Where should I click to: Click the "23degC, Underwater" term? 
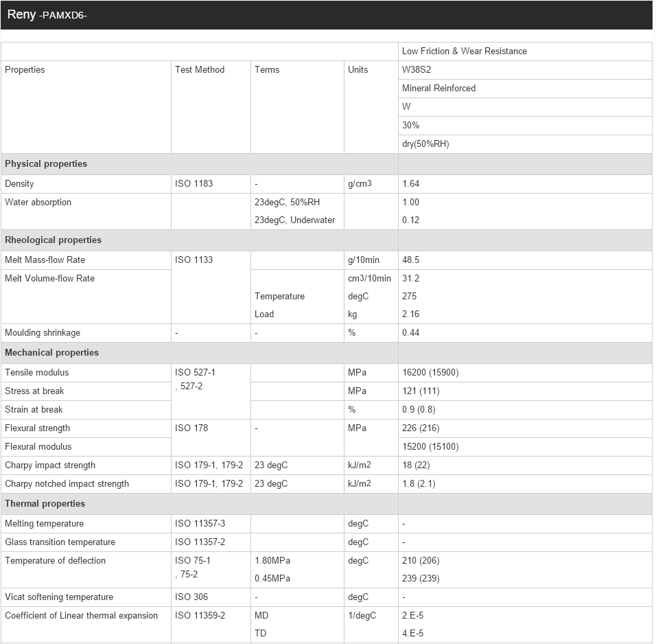pos(294,220)
